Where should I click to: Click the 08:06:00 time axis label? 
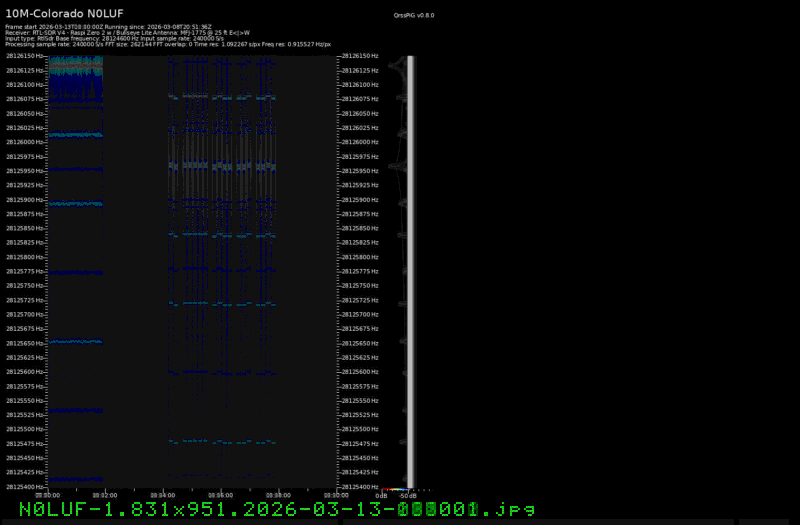[x=221, y=495]
